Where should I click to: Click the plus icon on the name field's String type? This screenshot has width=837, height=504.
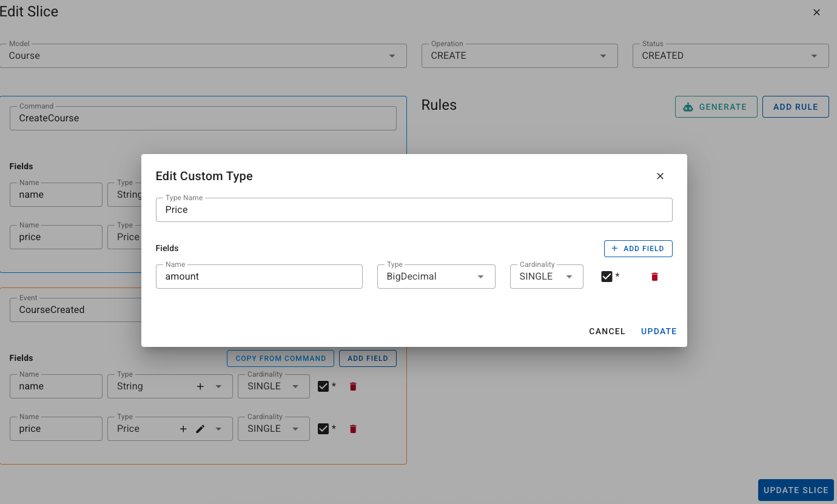(x=200, y=386)
